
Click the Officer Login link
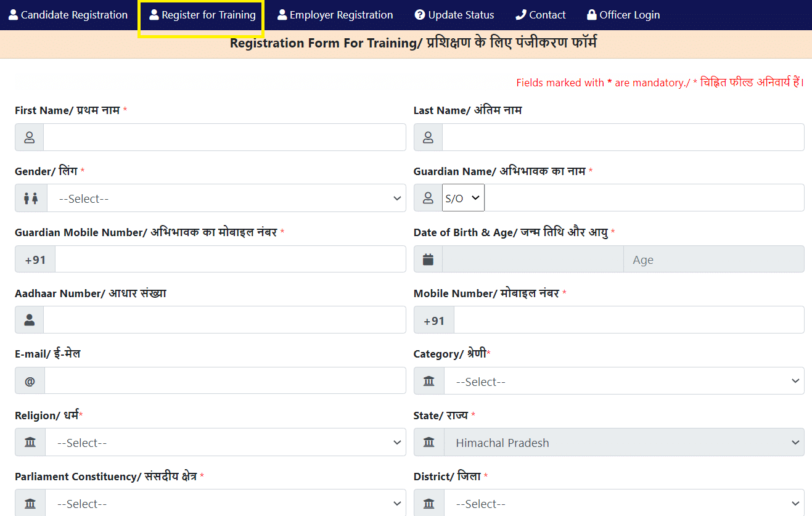[x=623, y=15]
